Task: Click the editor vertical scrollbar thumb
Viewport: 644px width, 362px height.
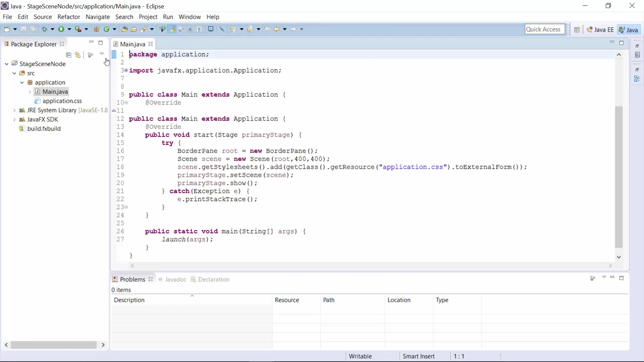Action: pos(619,177)
